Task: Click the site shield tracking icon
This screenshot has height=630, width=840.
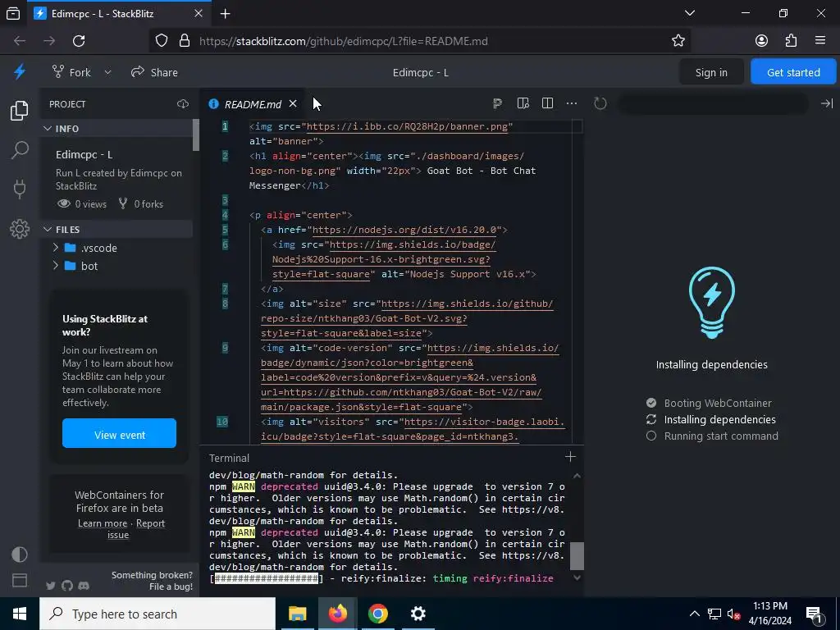Action: tap(162, 41)
